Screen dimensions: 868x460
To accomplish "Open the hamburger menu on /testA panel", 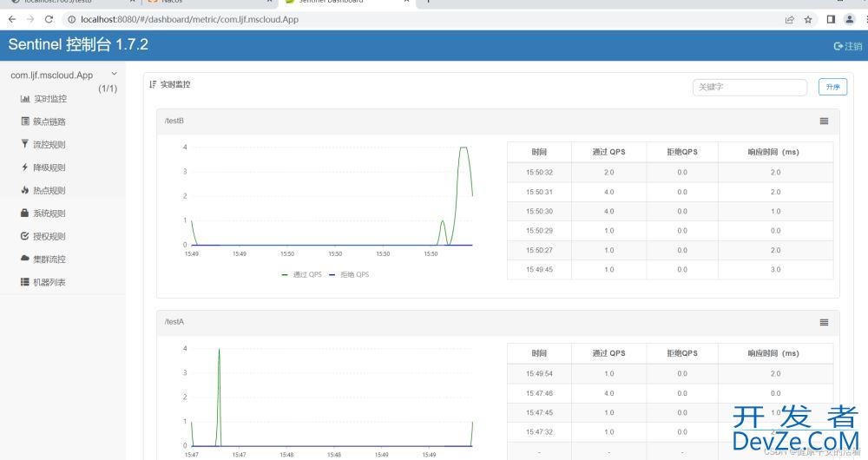I will pyautogui.click(x=825, y=322).
